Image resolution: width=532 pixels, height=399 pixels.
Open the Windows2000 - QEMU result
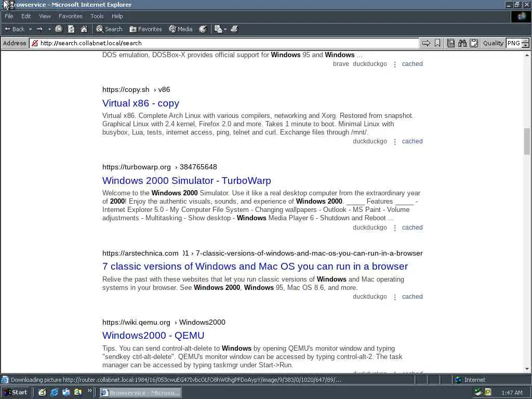(x=153, y=336)
